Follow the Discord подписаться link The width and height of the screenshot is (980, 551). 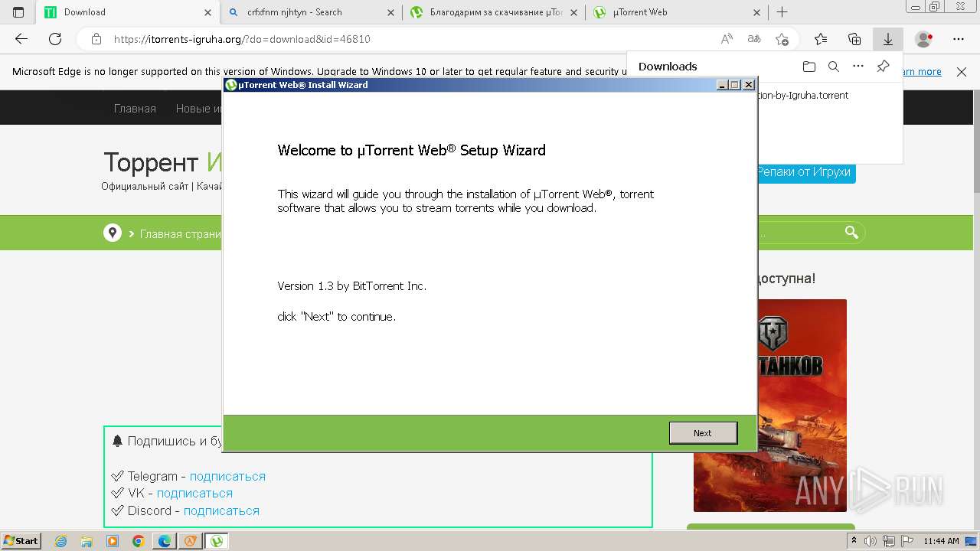tap(221, 510)
